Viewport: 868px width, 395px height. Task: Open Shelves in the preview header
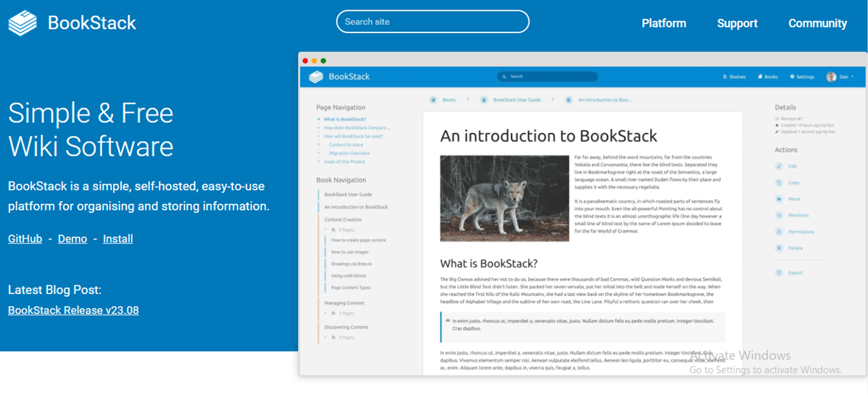click(735, 77)
